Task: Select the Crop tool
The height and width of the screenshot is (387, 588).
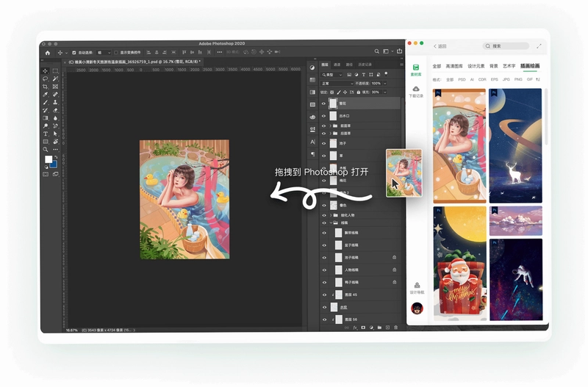Action: (46, 87)
